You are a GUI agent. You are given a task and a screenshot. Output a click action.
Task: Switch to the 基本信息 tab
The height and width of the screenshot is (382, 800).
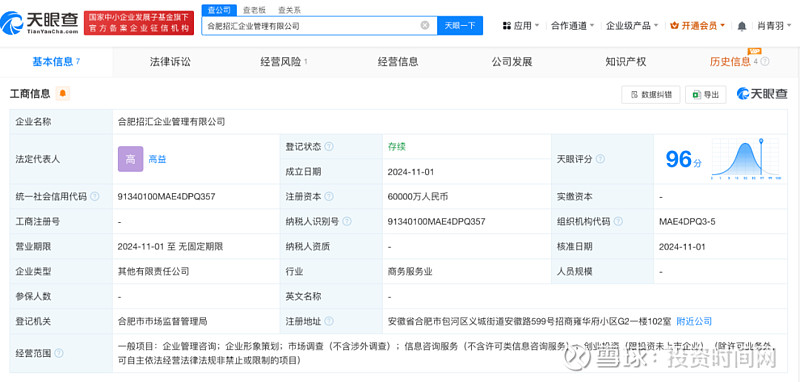(56, 62)
